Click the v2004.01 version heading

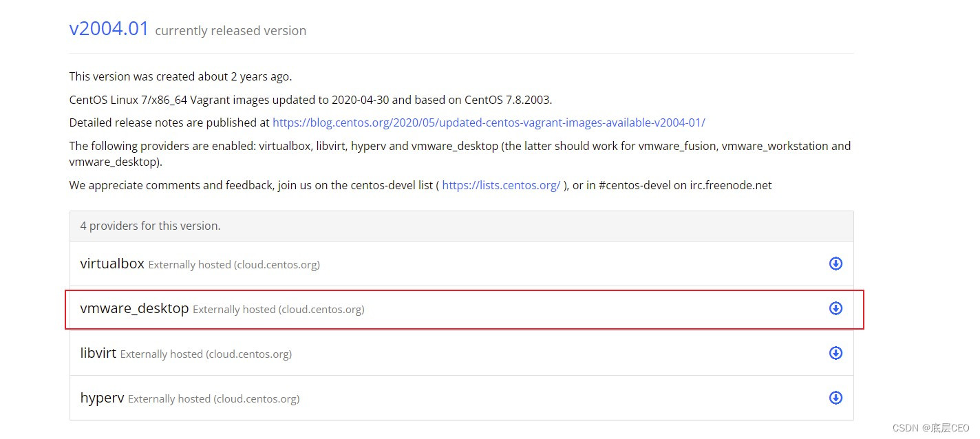(109, 29)
